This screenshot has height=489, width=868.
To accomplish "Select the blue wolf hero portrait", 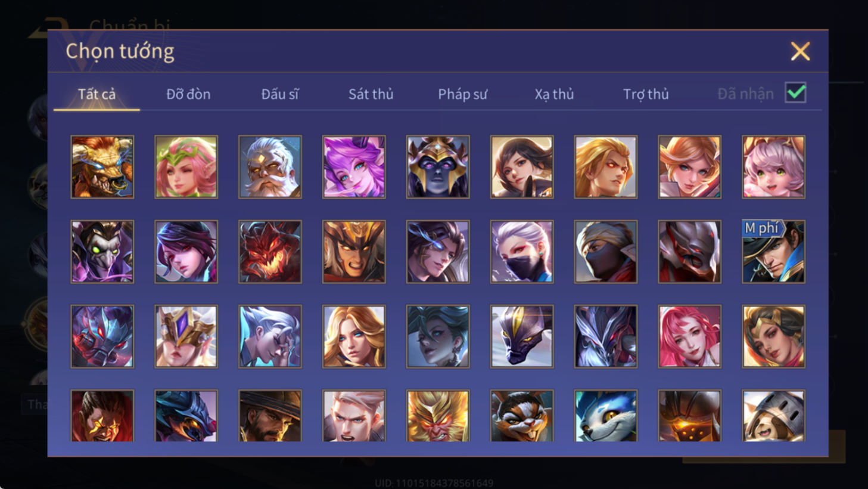I will [606, 416].
